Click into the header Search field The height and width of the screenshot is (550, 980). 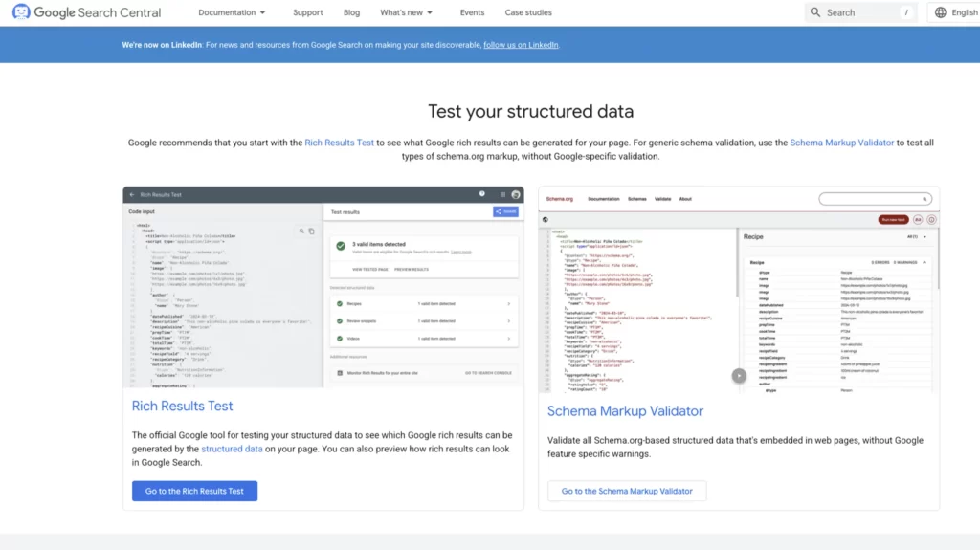[x=860, y=12]
